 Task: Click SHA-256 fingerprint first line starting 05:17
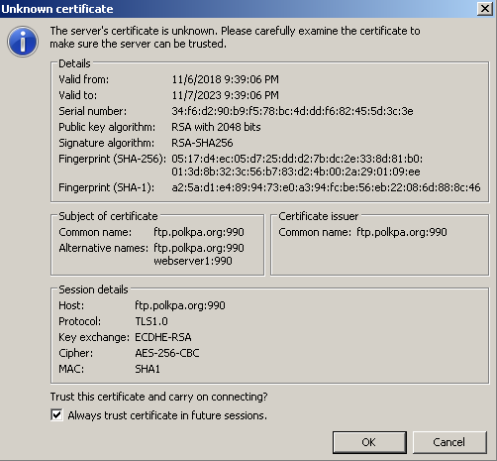[297, 159]
